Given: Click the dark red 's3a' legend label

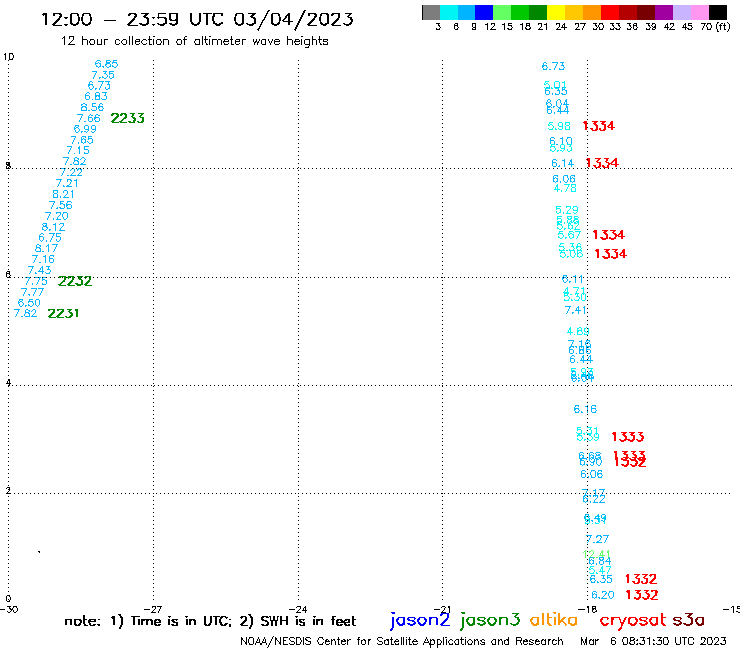Looking at the screenshot, I should pos(688,620).
